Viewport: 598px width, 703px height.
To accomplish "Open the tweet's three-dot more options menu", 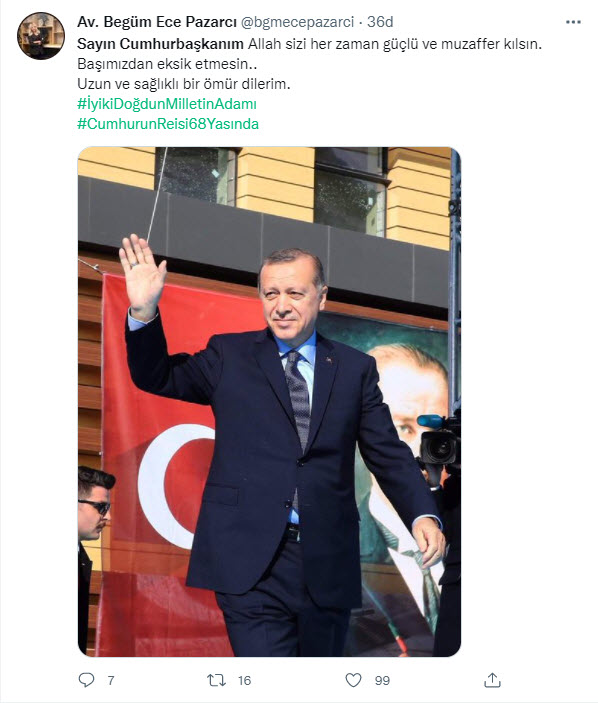I will pyautogui.click(x=573, y=22).
